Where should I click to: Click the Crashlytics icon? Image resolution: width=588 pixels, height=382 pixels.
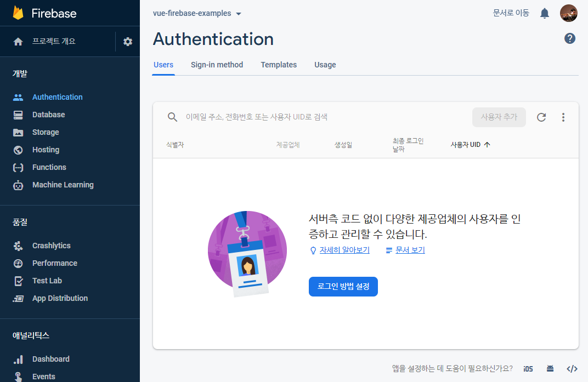18,246
